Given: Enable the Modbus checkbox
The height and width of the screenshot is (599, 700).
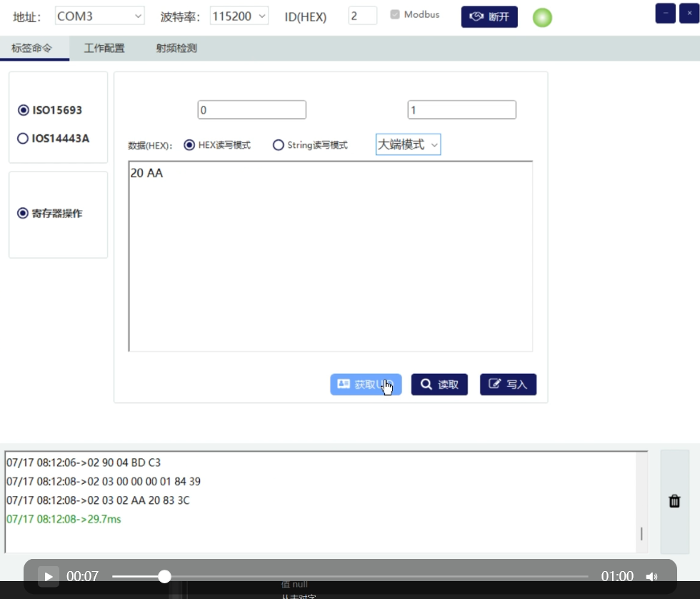Looking at the screenshot, I should point(394,14).
